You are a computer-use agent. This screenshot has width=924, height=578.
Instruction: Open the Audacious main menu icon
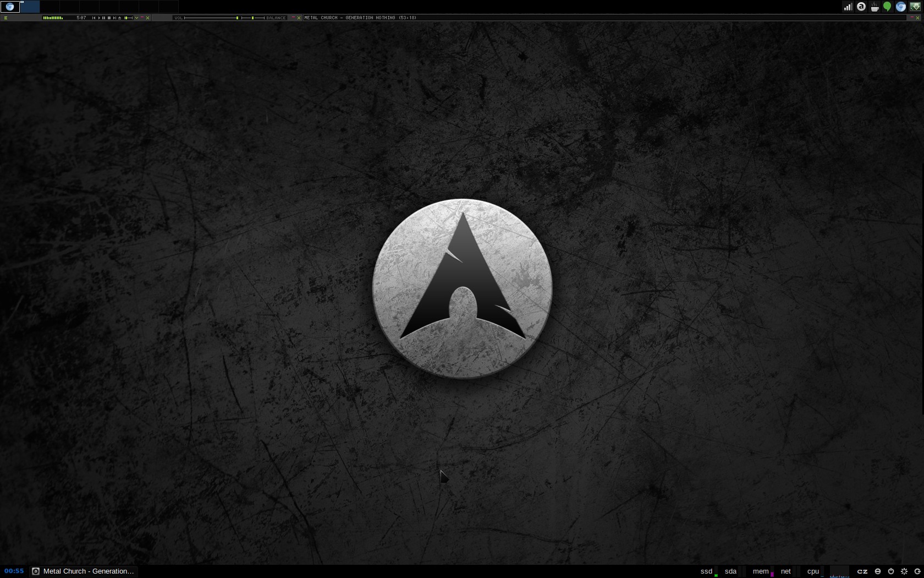pos(5,18)
